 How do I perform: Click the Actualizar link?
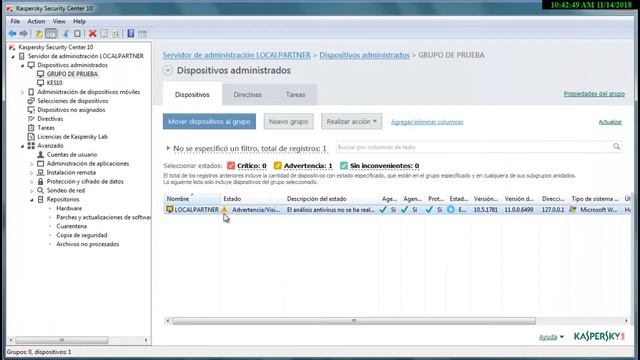610,122
